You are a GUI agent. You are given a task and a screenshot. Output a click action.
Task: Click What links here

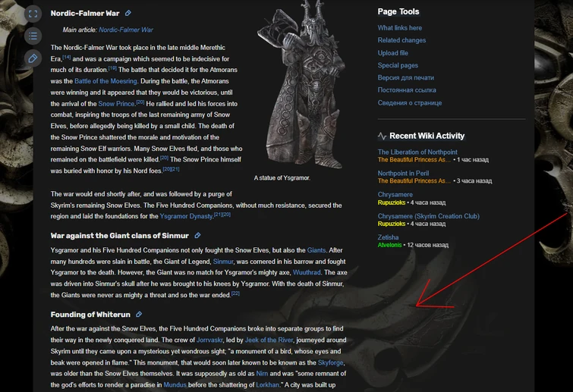tap(399, 28)
